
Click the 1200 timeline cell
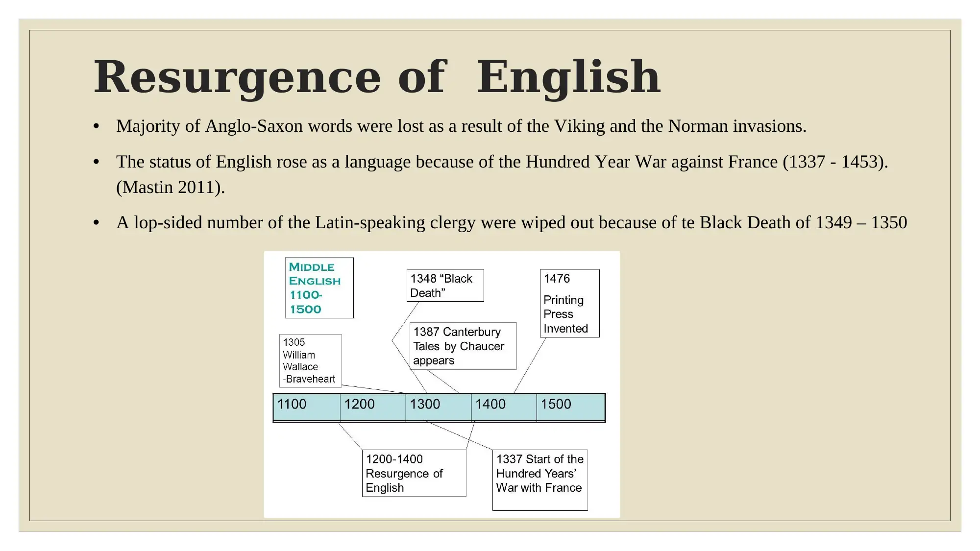[373, 407]
